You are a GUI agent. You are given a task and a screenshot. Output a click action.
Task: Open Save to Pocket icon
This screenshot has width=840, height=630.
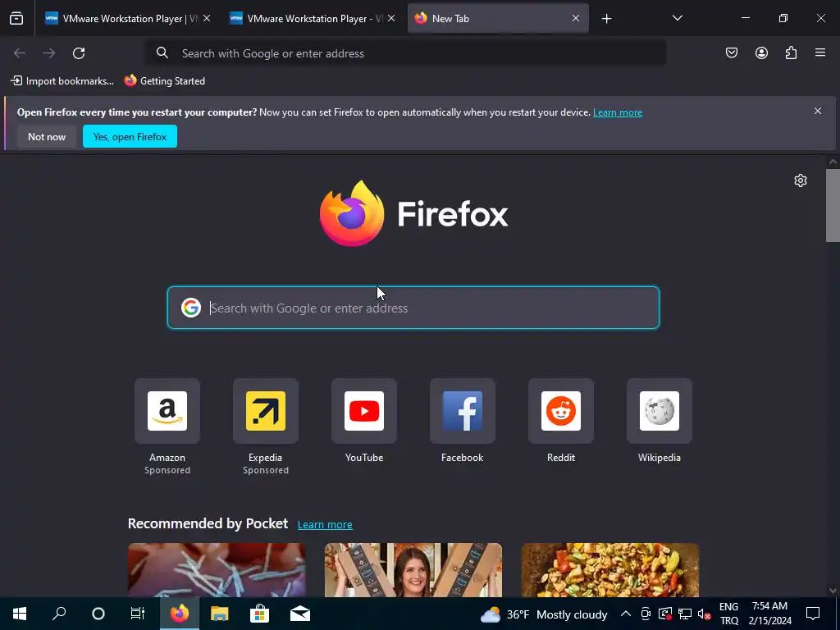tap(732, 52)
